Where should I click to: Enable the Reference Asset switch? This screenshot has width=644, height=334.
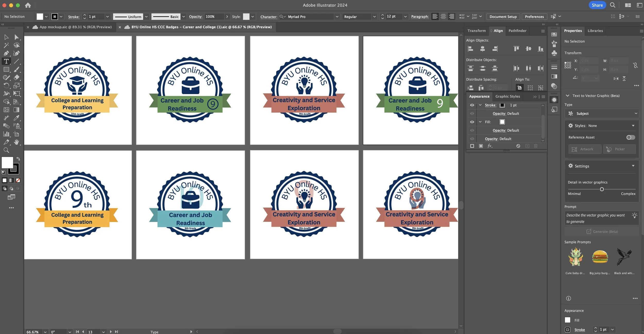pos(631,137)
